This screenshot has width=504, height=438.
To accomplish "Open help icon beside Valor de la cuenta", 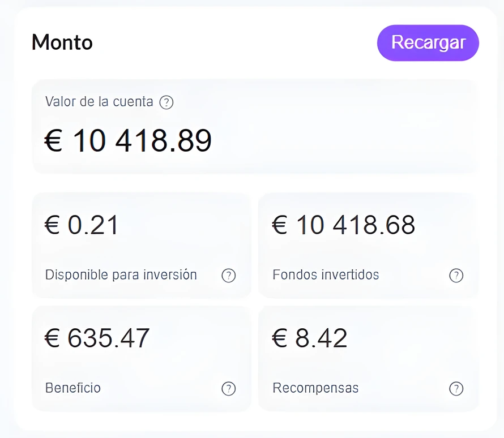I will point(166,102).
